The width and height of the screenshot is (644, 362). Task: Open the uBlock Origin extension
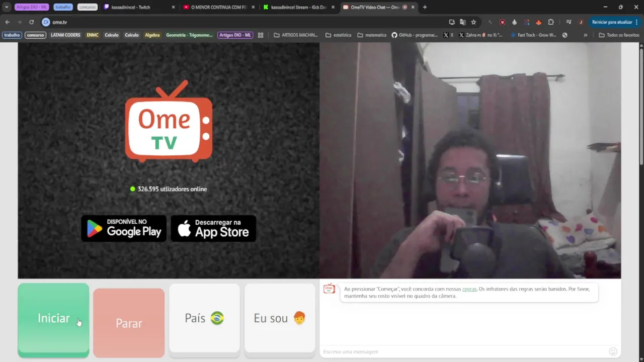click(502, 22)
